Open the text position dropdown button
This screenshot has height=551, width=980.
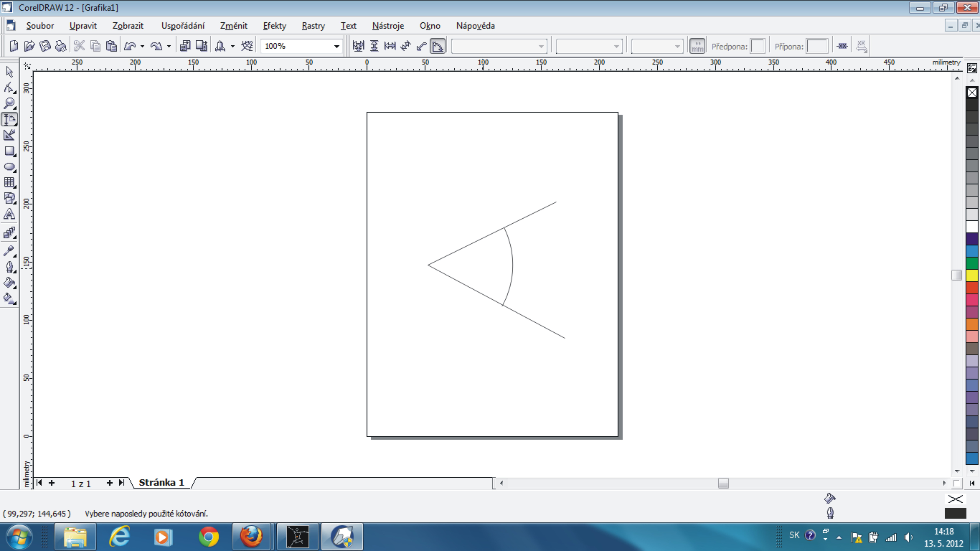[x=861, y=46]
